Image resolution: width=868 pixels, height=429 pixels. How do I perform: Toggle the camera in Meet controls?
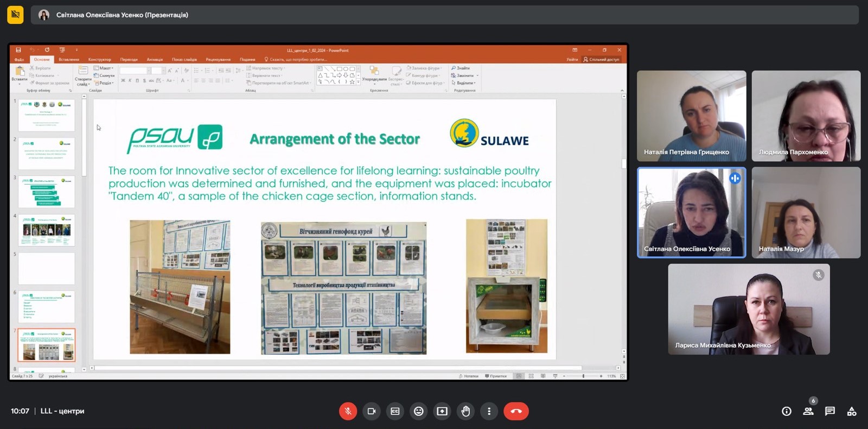[x=372, y=411]
